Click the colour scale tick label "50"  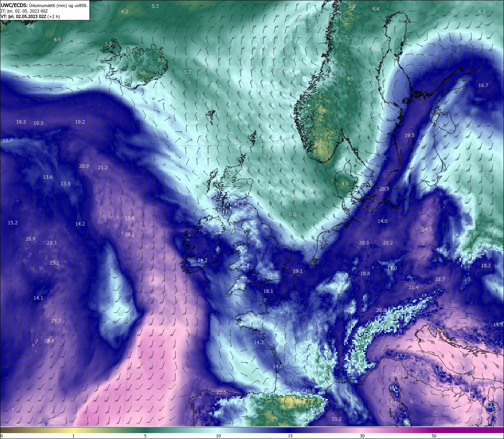coord(434,436)
